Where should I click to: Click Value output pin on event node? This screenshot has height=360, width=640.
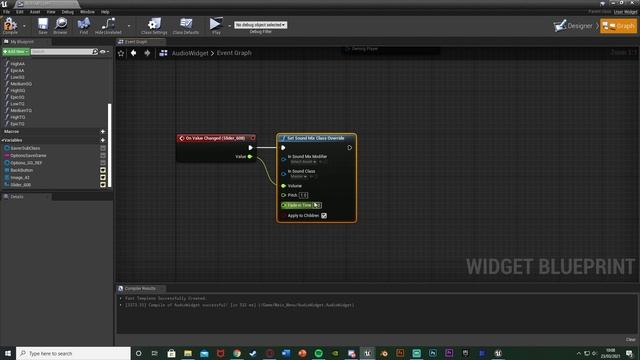(250, 157)
